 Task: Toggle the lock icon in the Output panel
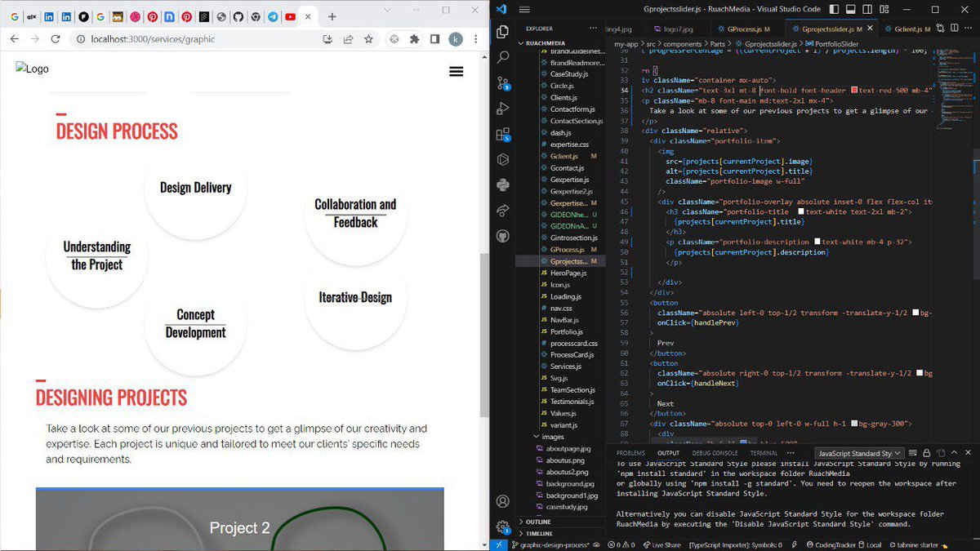tap(927, 452)
